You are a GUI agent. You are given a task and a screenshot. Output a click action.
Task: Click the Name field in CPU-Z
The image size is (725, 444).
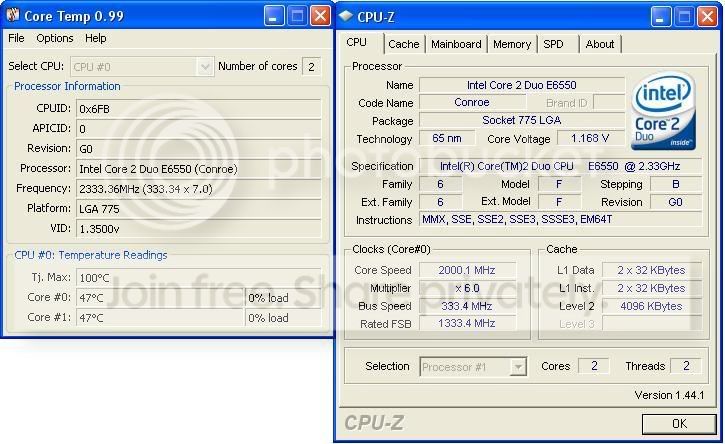click(522, 85)
